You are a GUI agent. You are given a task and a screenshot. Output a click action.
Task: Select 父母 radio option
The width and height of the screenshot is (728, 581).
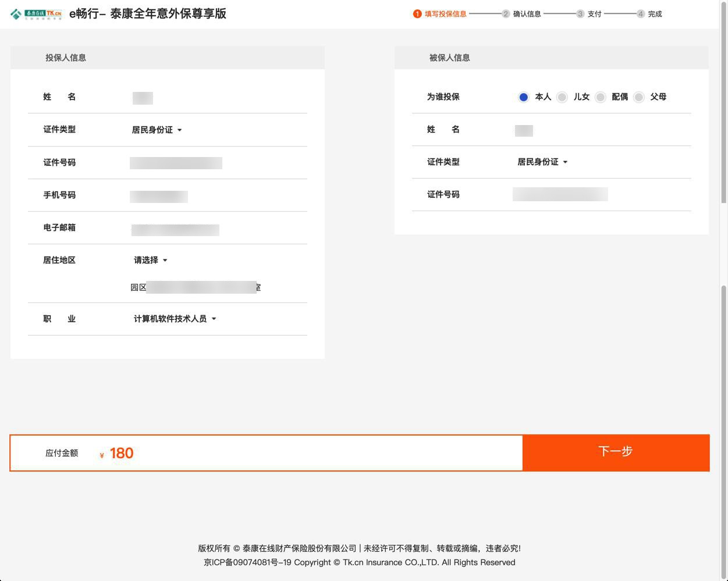coord(638,97)
